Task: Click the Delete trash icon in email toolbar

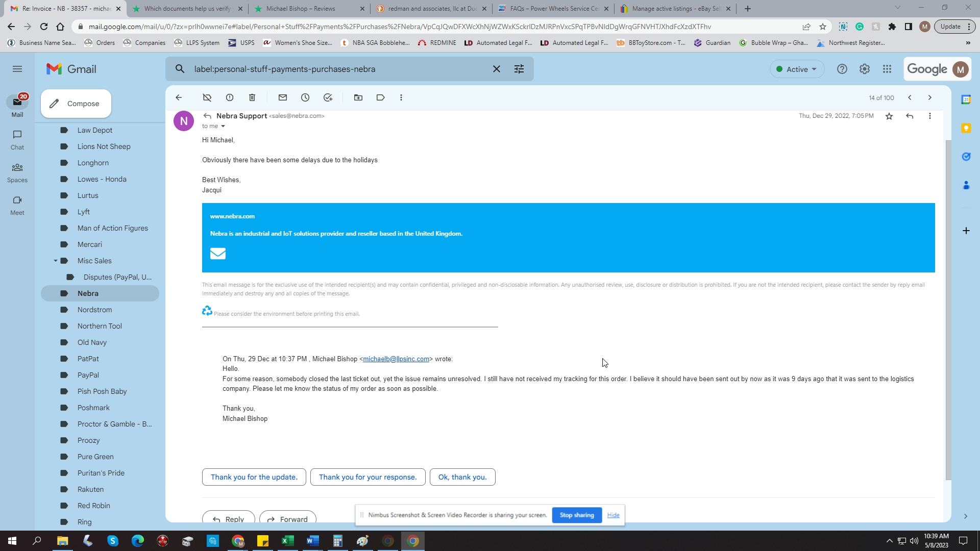Action: tap(252, 97)
